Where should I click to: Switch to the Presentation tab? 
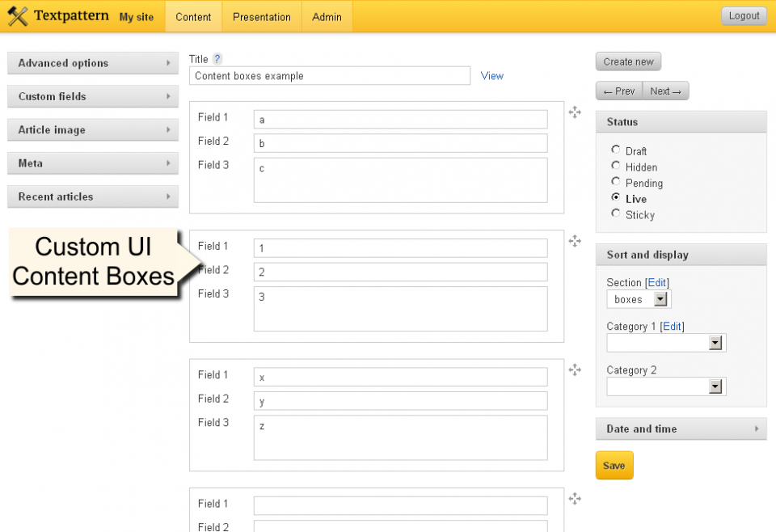(x=261, y=16)
